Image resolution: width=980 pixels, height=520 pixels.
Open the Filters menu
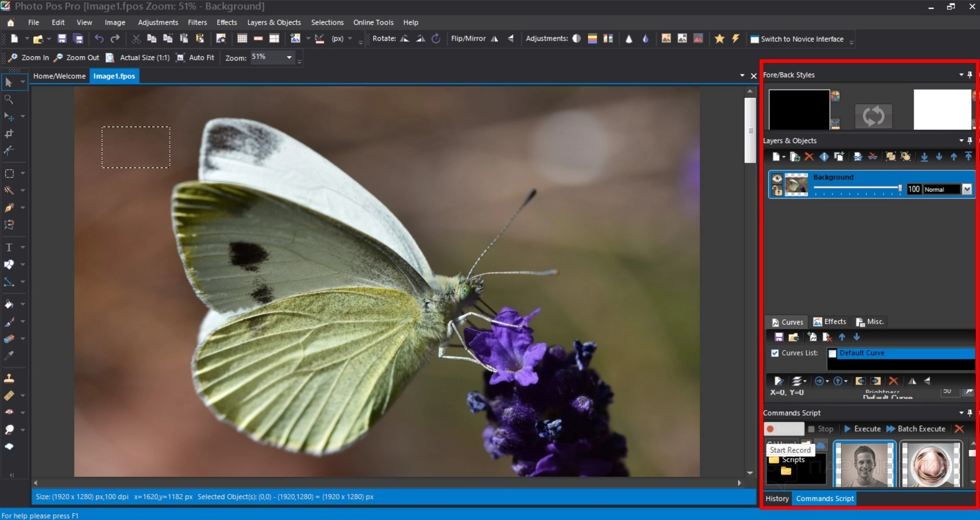pos(197,22)
